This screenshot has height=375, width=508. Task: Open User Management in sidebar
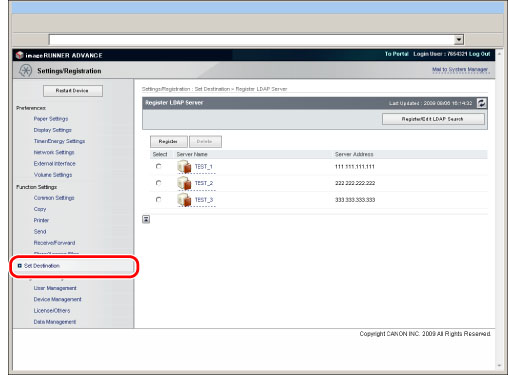(55, 288)
